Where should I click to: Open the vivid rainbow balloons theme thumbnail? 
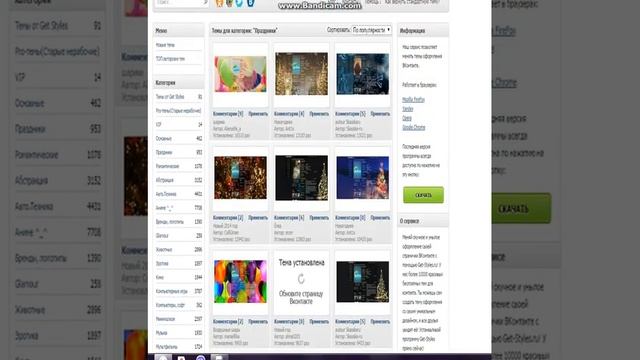coord(240,282)
